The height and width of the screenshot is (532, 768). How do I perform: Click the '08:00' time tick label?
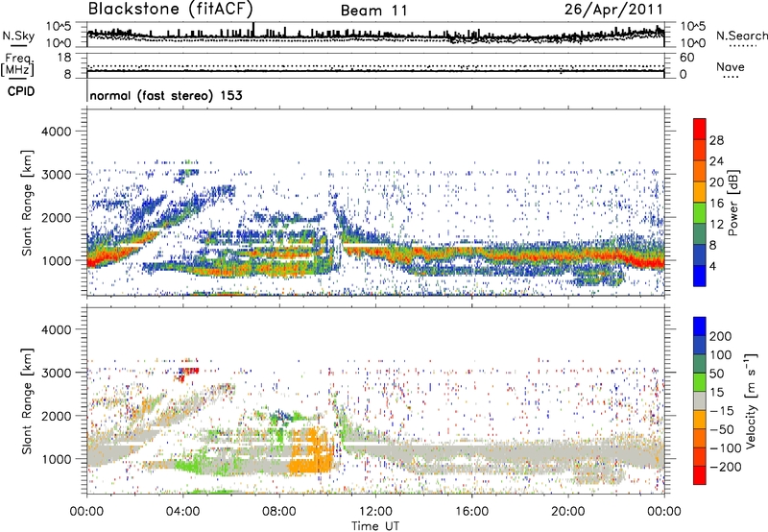coord(278,512)
